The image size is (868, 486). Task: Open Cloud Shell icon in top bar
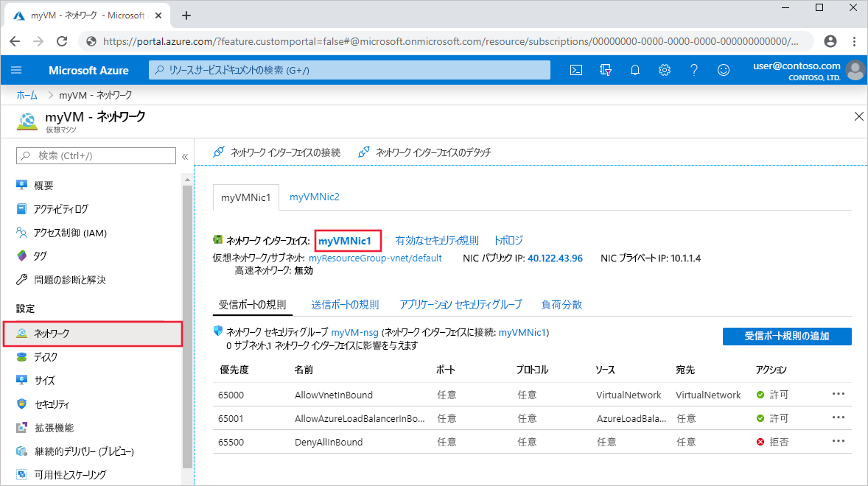pyautogui.click(x=576, y=70)
